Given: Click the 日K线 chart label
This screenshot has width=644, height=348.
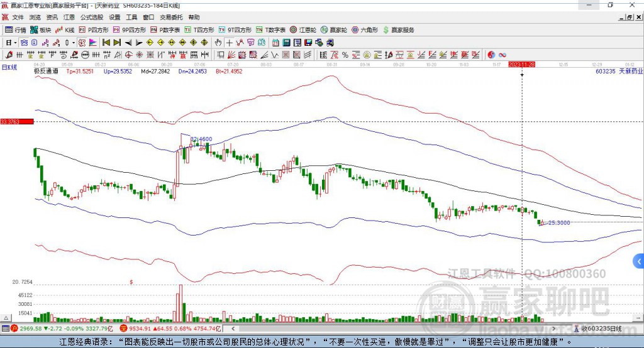Looking at the screenshot, I should tap(9, 67).
